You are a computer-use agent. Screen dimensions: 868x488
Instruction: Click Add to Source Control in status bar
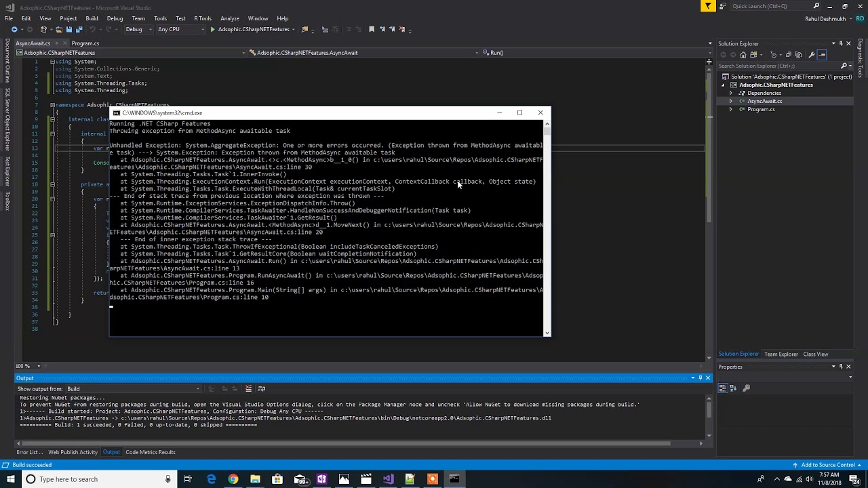click(828, 465)
